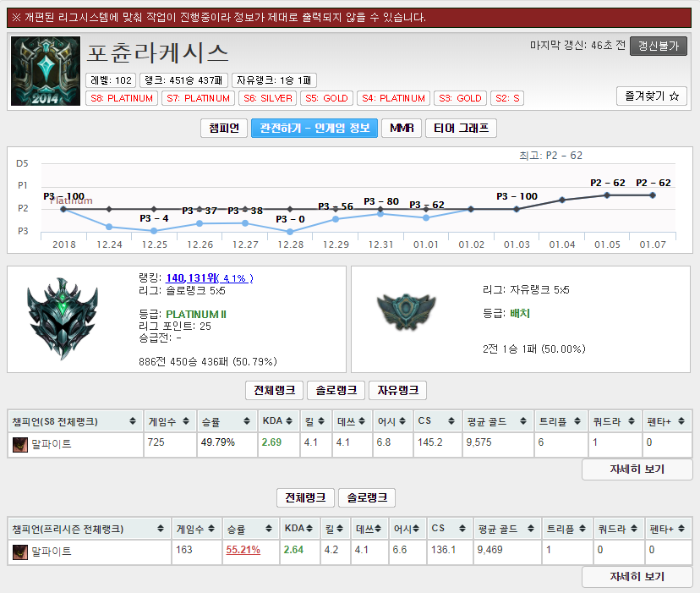
Task: Click 말파이트 name in S8 table
Action: pos(52,444)
